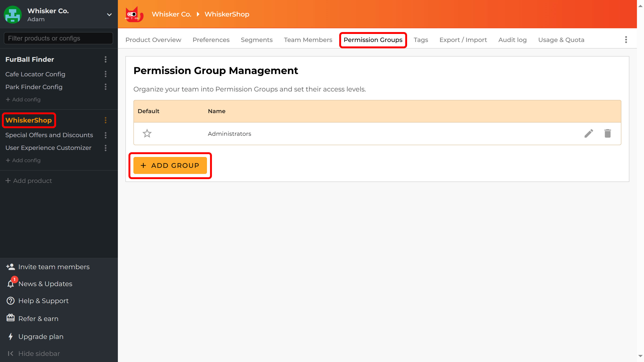Edit the Administrators permission group
Image resolution: width=644 pixels, height=362 pixels.
(589, 133)
